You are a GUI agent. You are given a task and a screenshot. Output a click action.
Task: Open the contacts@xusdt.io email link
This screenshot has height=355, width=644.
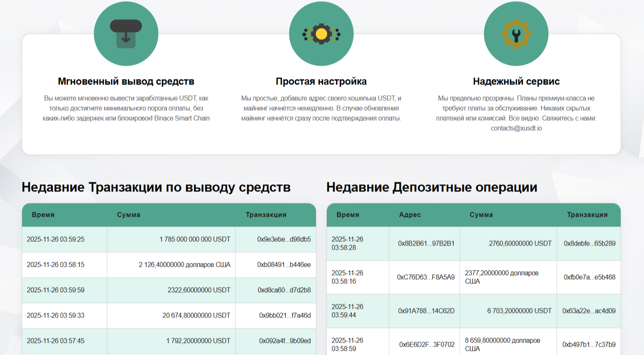(x=516, y=128)
